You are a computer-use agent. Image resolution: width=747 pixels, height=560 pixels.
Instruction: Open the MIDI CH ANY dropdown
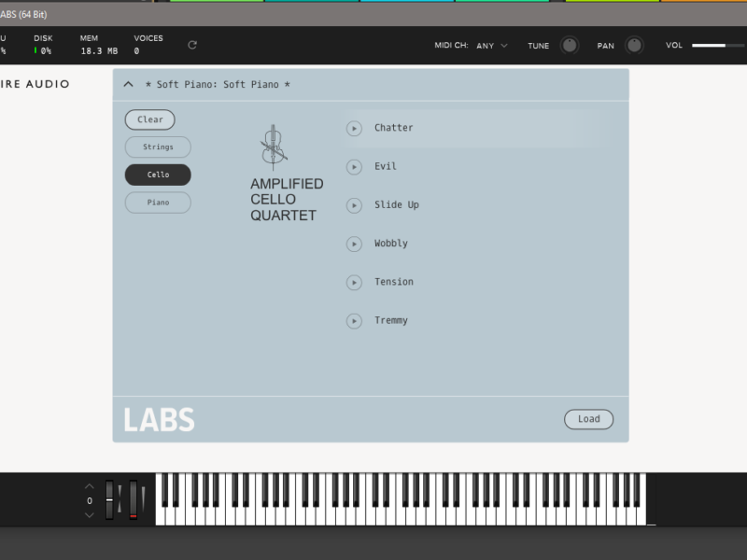(x=492, y=46)
